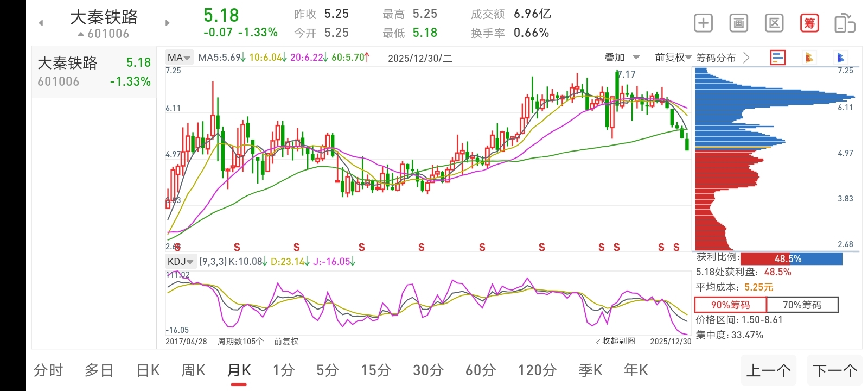
Task: Click the MA 10:6.04 value
Action: coord(267,58)
